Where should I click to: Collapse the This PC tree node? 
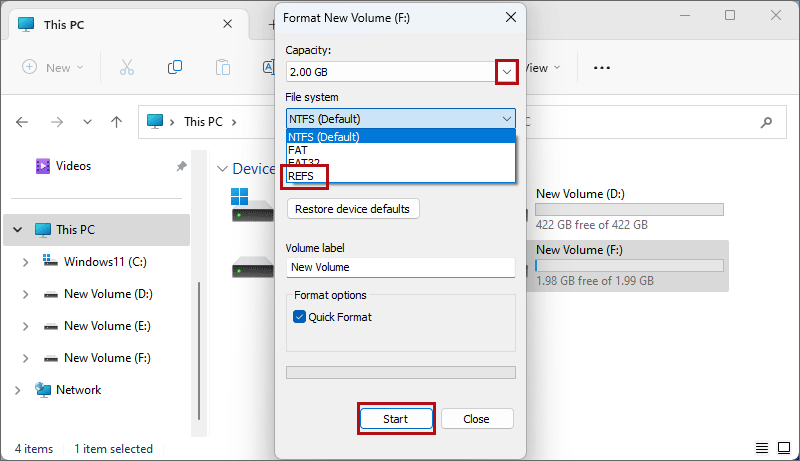click(x=18, y=229)
